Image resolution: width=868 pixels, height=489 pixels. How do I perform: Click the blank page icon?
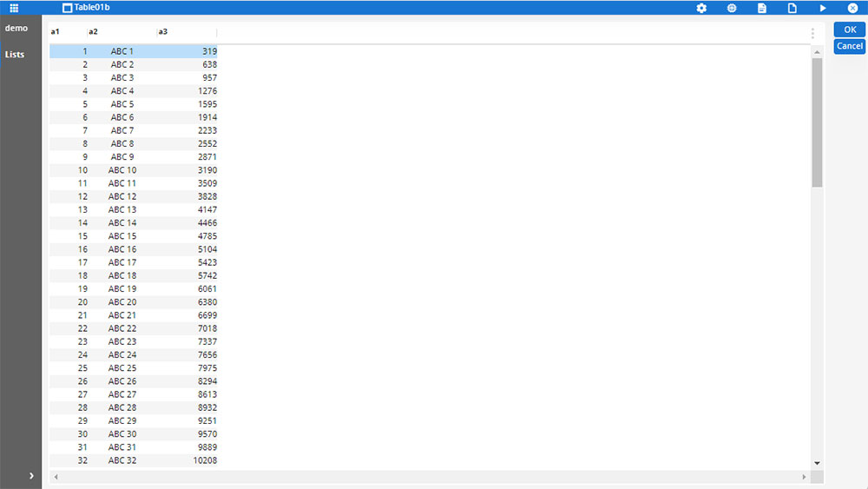[792, 8]
